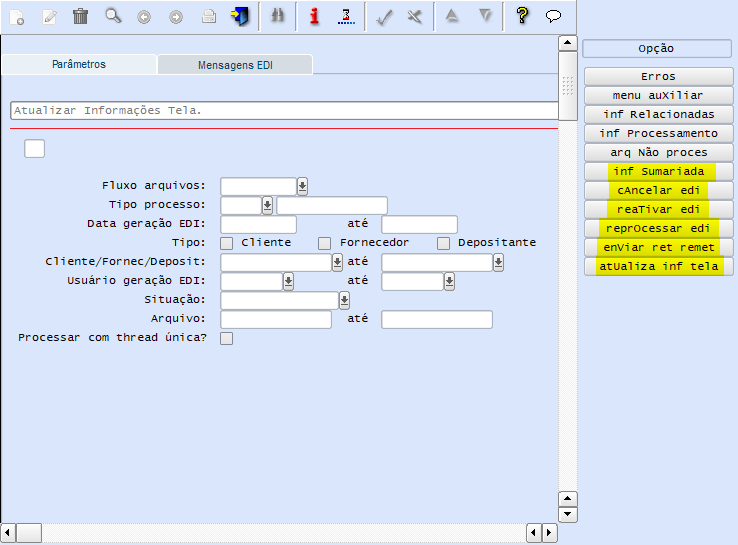The height and width of the screenshot is (545, 738).
Task: Click the enViar ret remet button
Action: pos(658,248)
